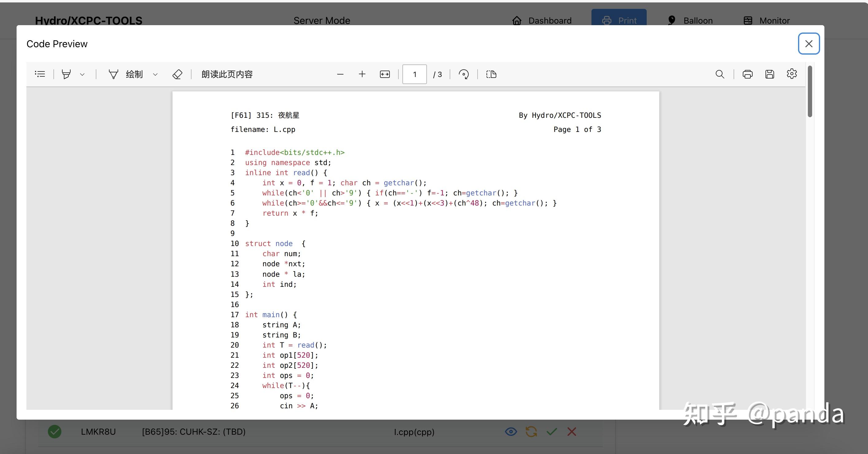The image size is (868, 454).
Task: Open the PDF table of contents sidebar
Action: (x=40, y=74)
